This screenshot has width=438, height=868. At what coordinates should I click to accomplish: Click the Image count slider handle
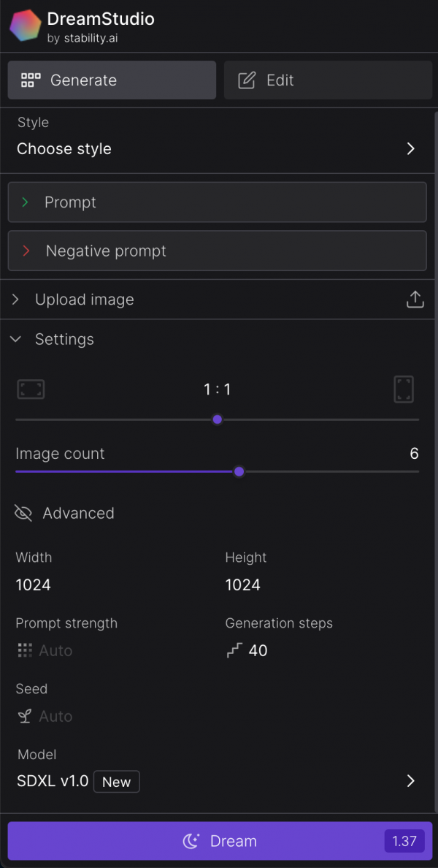[239, 472]
